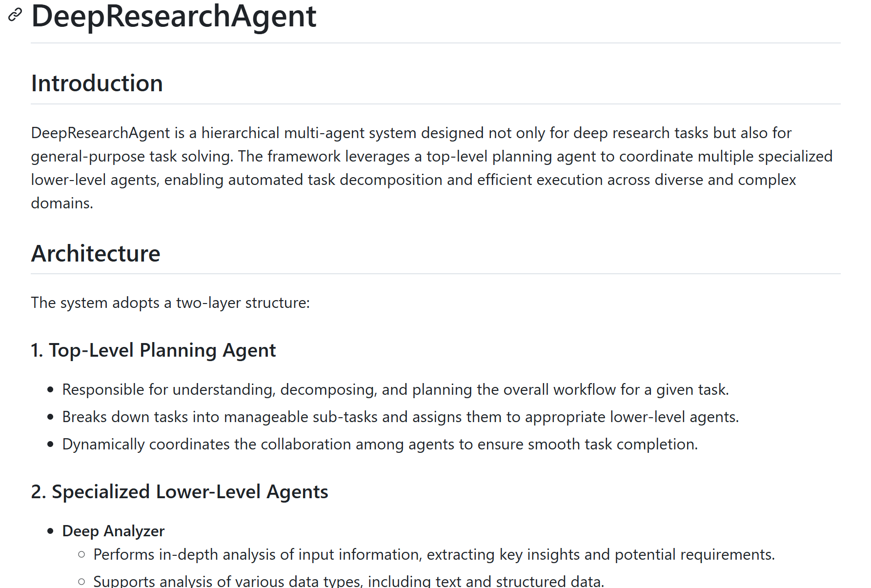Click the Architecture section heading

click(96, 254)
